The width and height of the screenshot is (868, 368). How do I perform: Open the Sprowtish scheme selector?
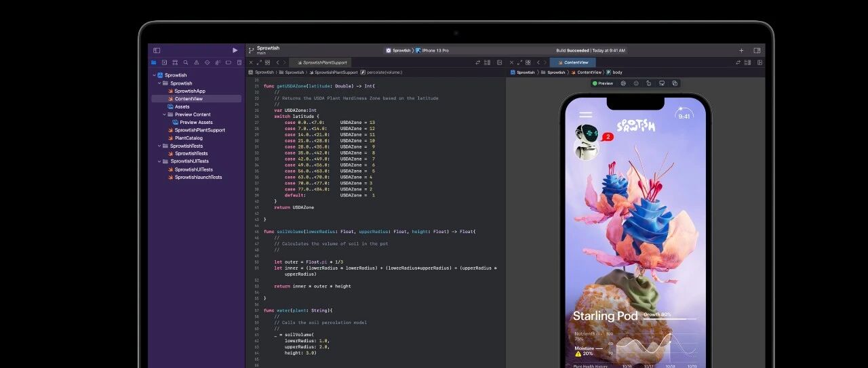click(x=399, y=50)
